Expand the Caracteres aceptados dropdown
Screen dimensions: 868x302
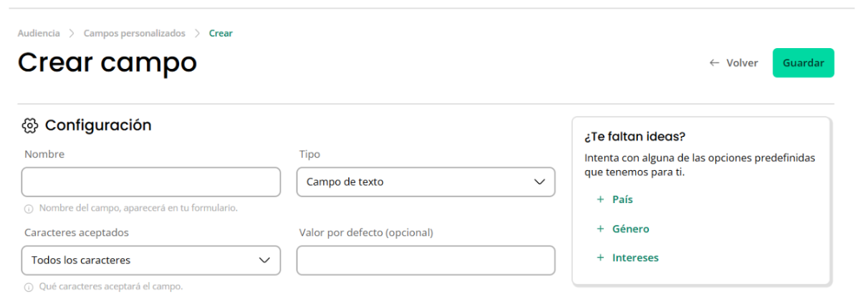pyautogui.click(x=150, y=260)
